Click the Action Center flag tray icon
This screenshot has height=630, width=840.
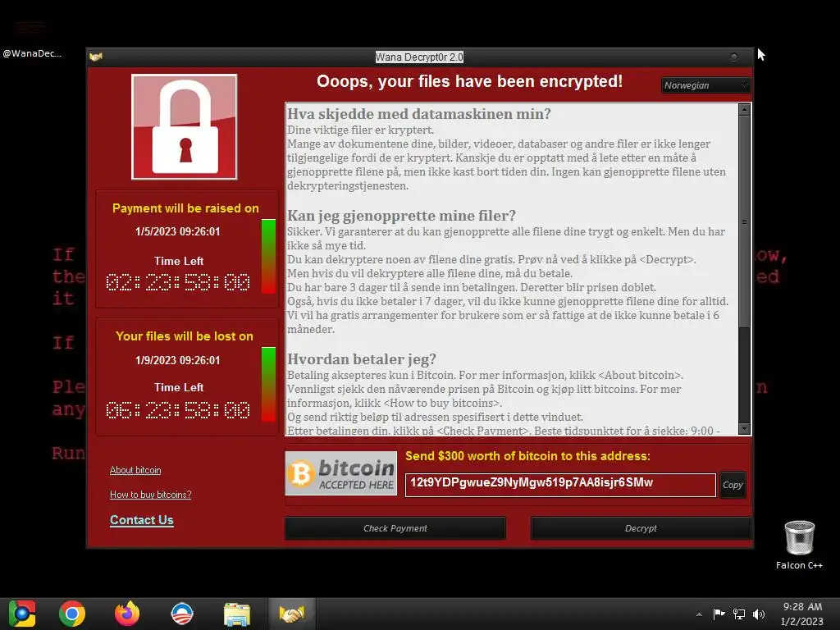pos(719,614)
